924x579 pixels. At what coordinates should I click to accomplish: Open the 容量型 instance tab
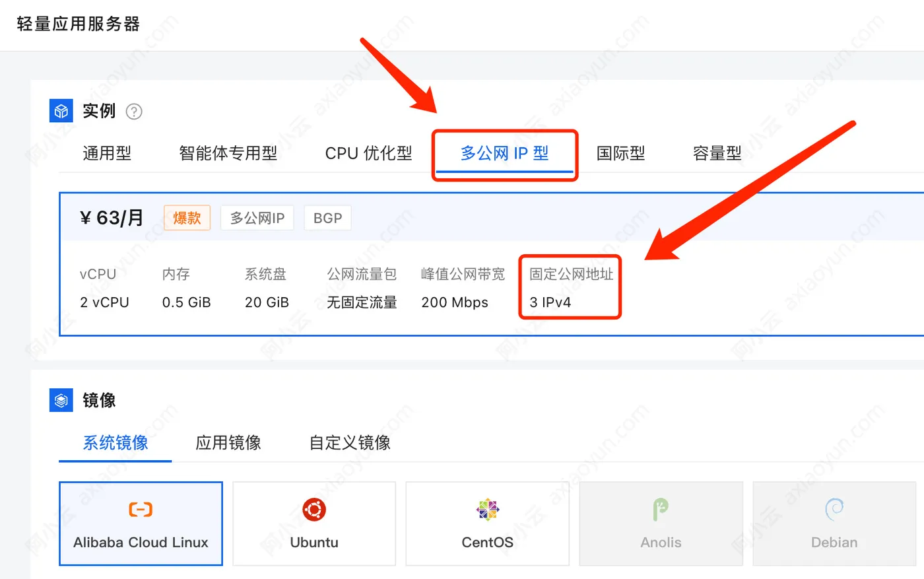point(717,153)
